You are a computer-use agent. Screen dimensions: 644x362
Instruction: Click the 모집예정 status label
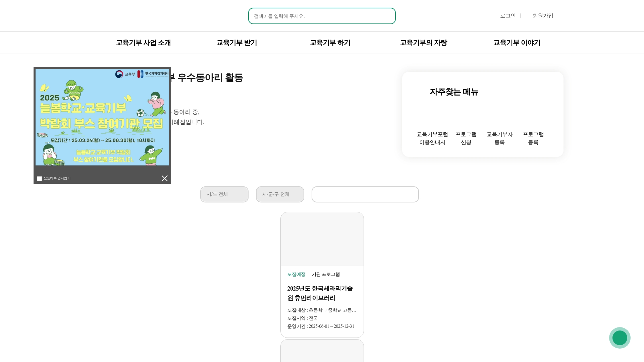tap(296, 275)
